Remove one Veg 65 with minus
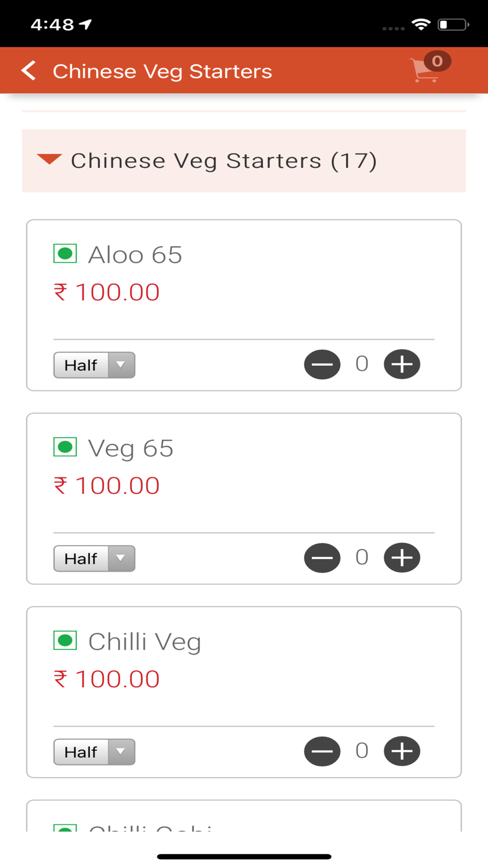Viewport: 488px width, 868px height. (x=322, y=558)
